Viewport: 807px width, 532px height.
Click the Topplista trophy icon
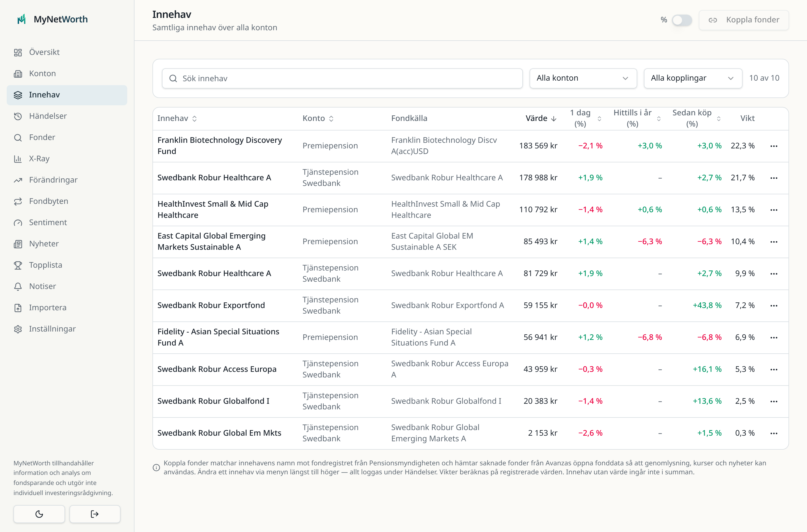[x=18, y=265]
